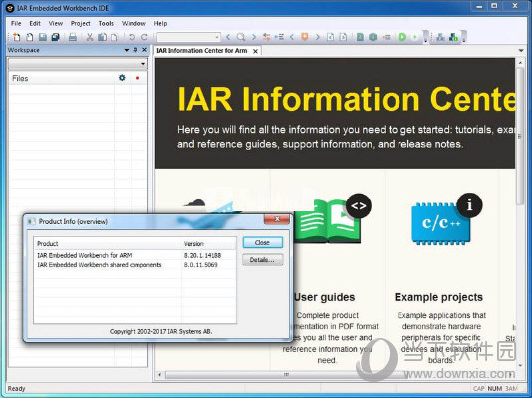This screenshot has height=398, width=532.
Task: Click the Product column header
Action: point(108,243)
